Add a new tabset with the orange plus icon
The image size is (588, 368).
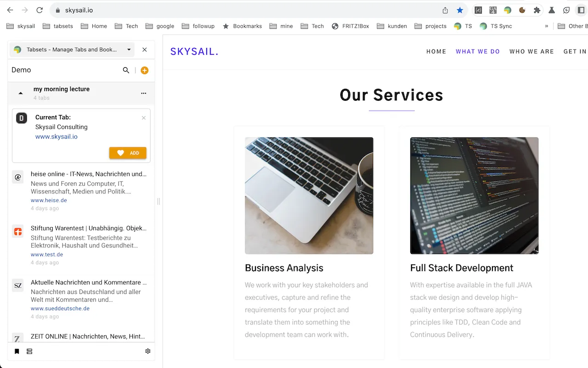tap(144, 70)
